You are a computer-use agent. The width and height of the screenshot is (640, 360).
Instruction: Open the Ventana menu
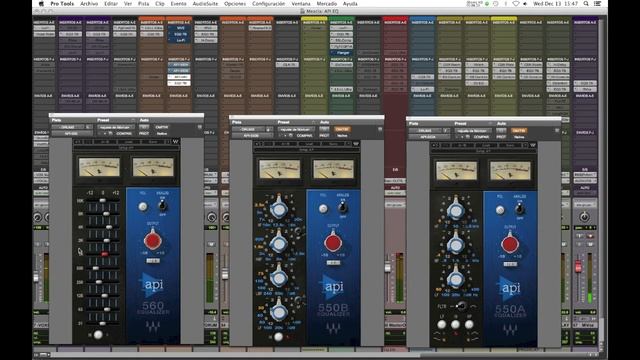point(301,4)
